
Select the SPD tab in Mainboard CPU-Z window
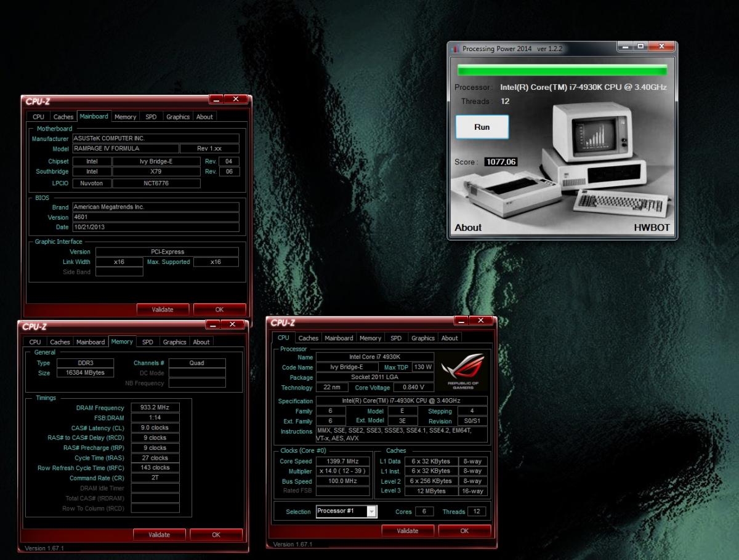(x=150, y=116)
